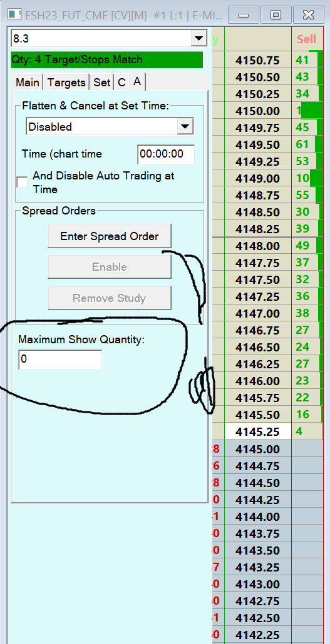Viewport: 330px width, 644px height.
Task: Maximize the trade DOM window
Action: pyautogui.click(x=276, y=15)
